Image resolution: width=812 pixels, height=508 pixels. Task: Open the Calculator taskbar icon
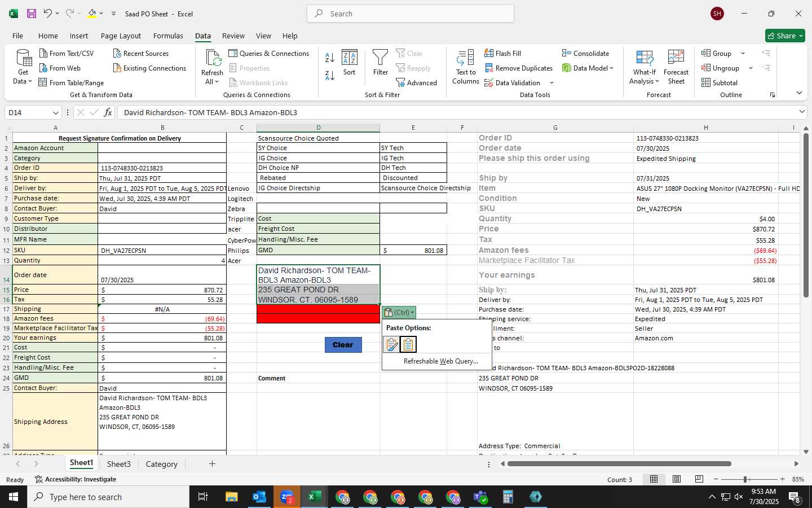(x=508, y=497)
